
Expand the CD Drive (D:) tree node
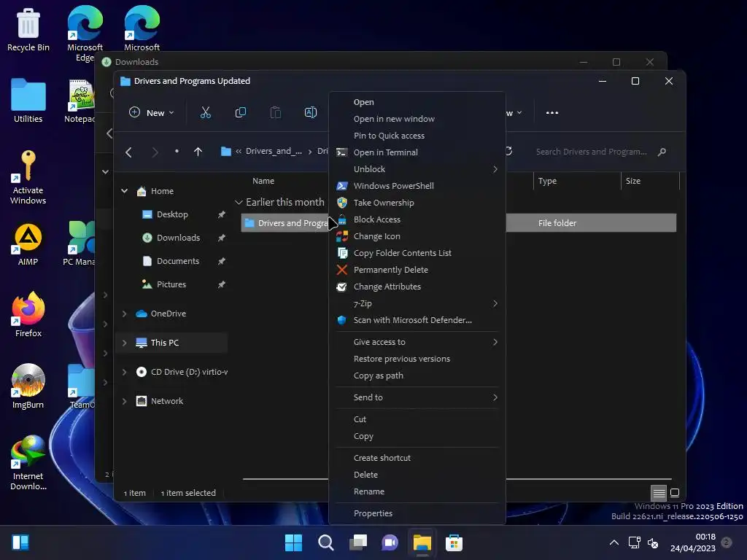124,372
